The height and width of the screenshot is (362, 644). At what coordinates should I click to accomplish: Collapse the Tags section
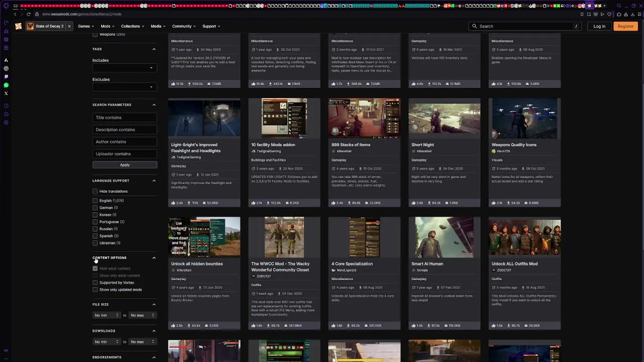154,49
